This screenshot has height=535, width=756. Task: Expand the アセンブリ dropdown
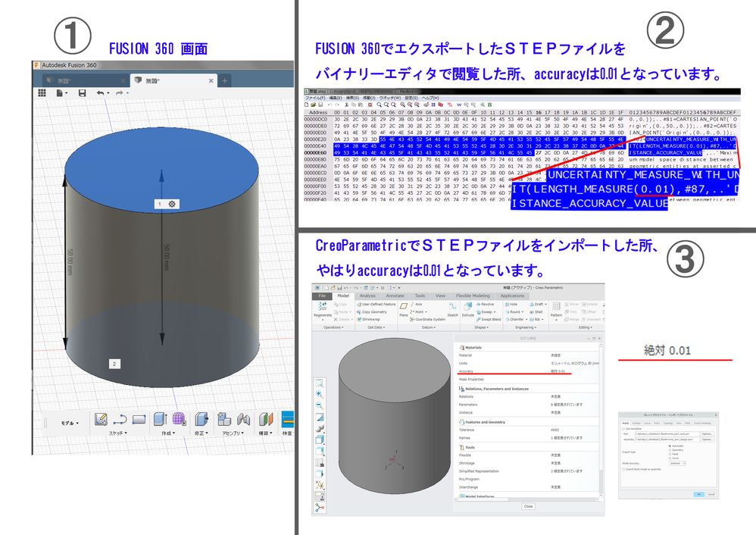[x=233, y=433]
